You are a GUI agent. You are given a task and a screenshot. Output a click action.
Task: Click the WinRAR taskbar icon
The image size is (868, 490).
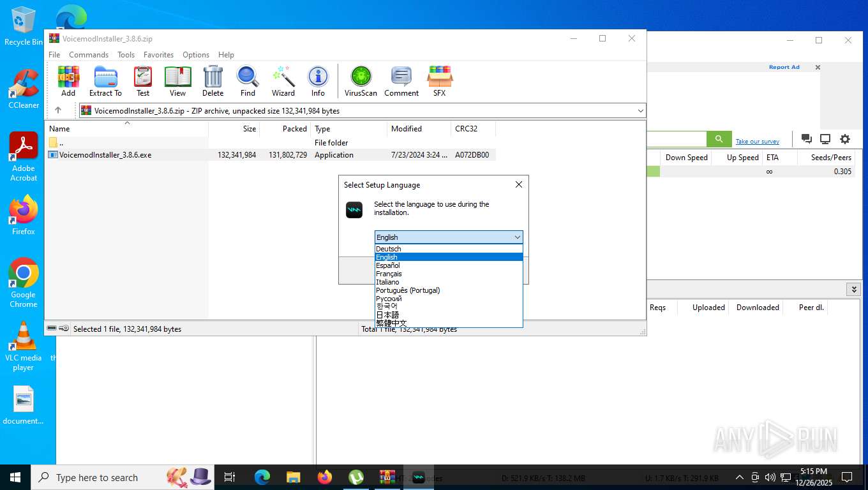[x=387, y=477]
